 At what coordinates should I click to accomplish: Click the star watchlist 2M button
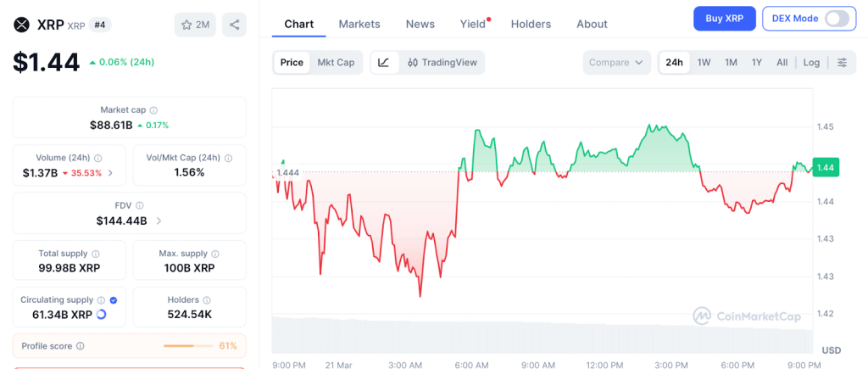(x=195, y=25)
